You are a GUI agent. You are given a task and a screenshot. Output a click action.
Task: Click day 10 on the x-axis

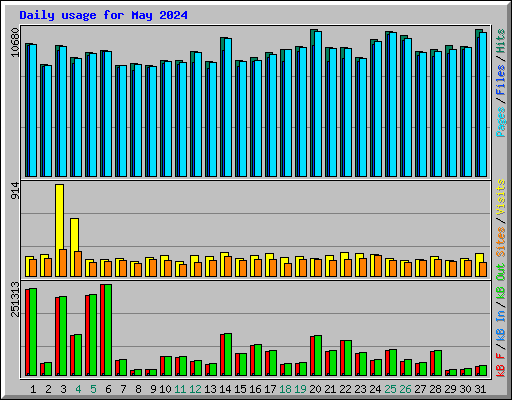[x=165, y=389]
